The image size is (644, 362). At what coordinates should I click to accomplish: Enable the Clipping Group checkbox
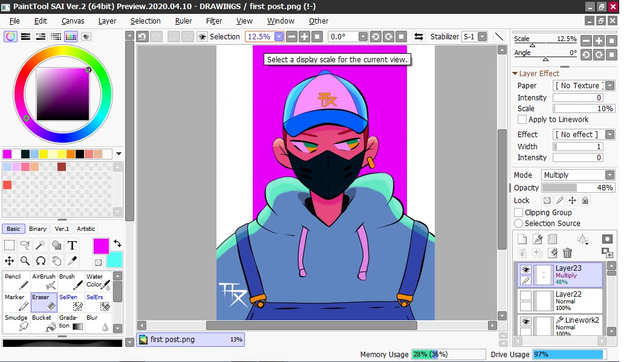[518, 213]
